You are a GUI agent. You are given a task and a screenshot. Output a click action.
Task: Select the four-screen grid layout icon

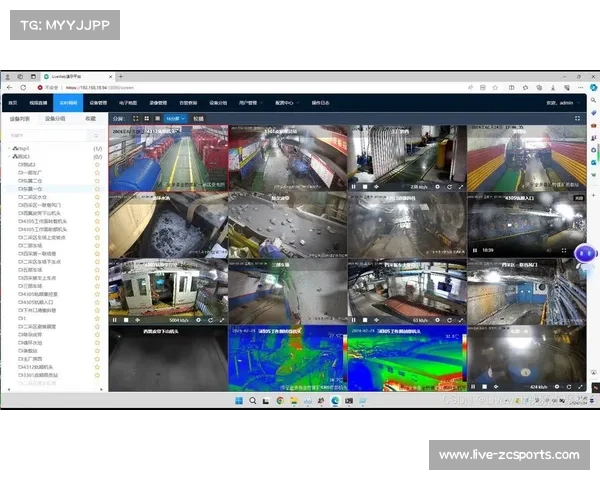point(147,119)
